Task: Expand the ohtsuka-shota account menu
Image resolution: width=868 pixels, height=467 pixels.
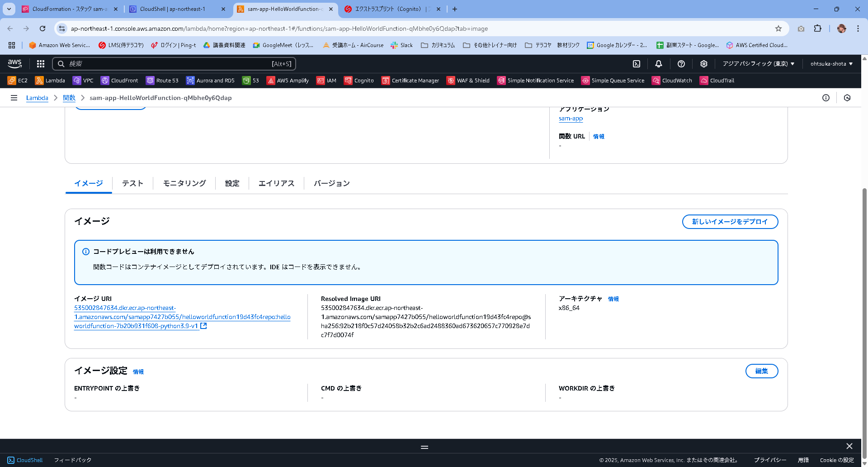Action: click(831, 64)
